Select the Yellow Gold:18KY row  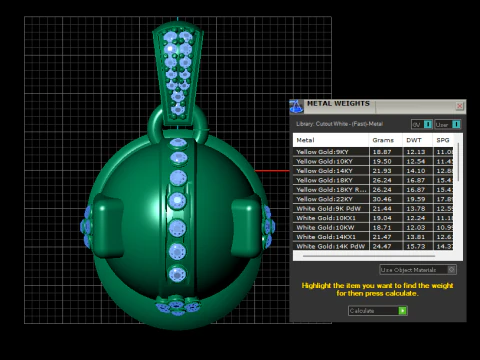(x=373, y=180)
